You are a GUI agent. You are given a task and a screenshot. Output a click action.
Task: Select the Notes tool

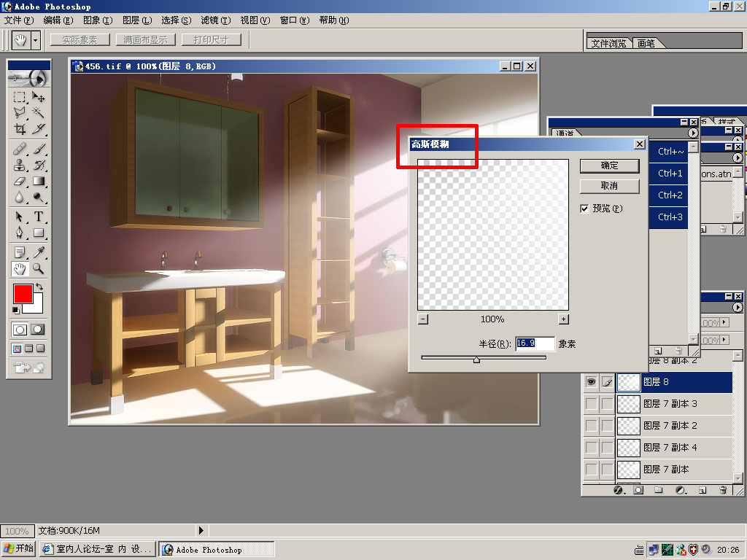click(19, 252)
